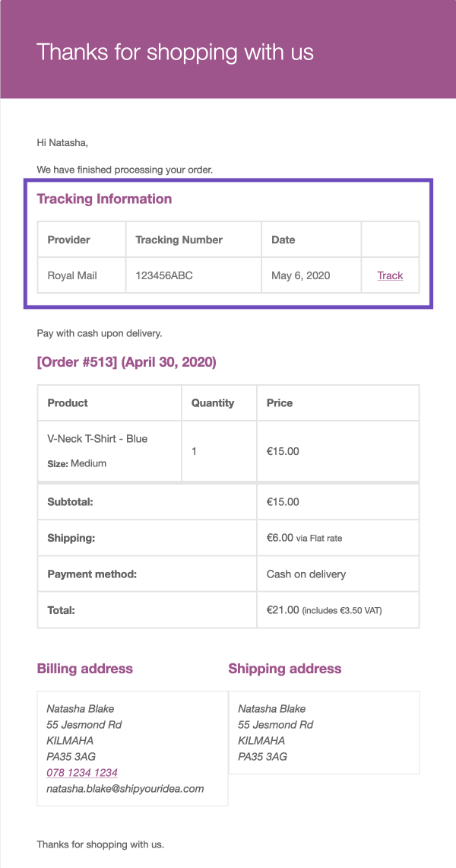
Task: Click the €6.00 via Flat rate shipping value
Action: point(304,538)
